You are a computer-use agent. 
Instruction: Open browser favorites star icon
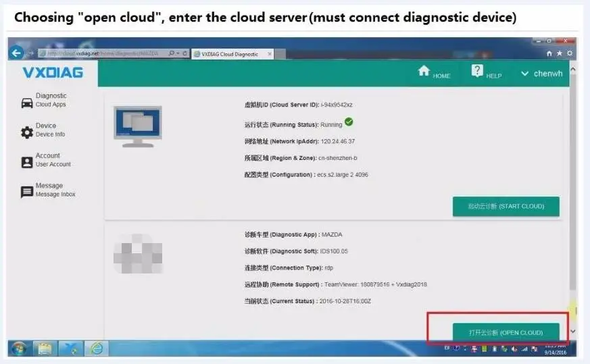560,53
